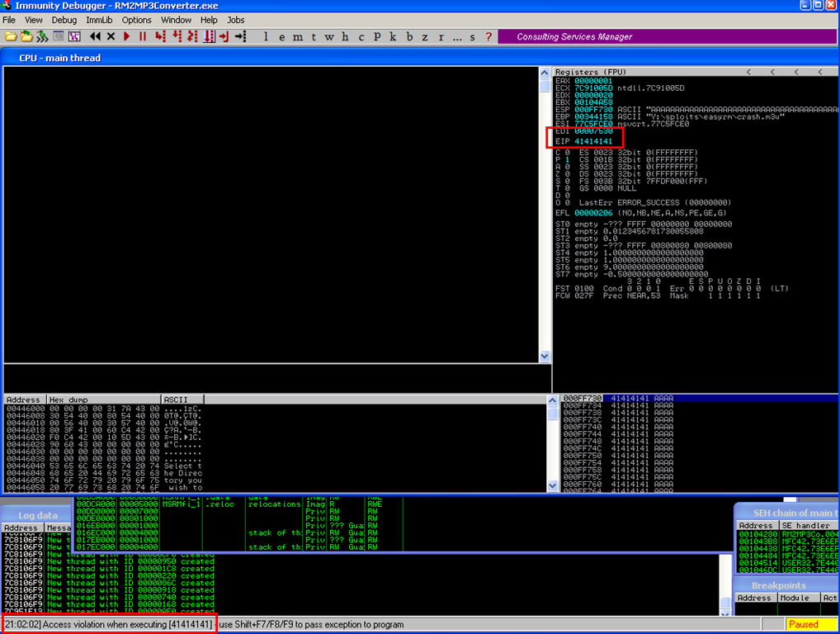The image size is (840, 634).
Task: Close the program with the X toolbar icon
Action: point(111,36)
